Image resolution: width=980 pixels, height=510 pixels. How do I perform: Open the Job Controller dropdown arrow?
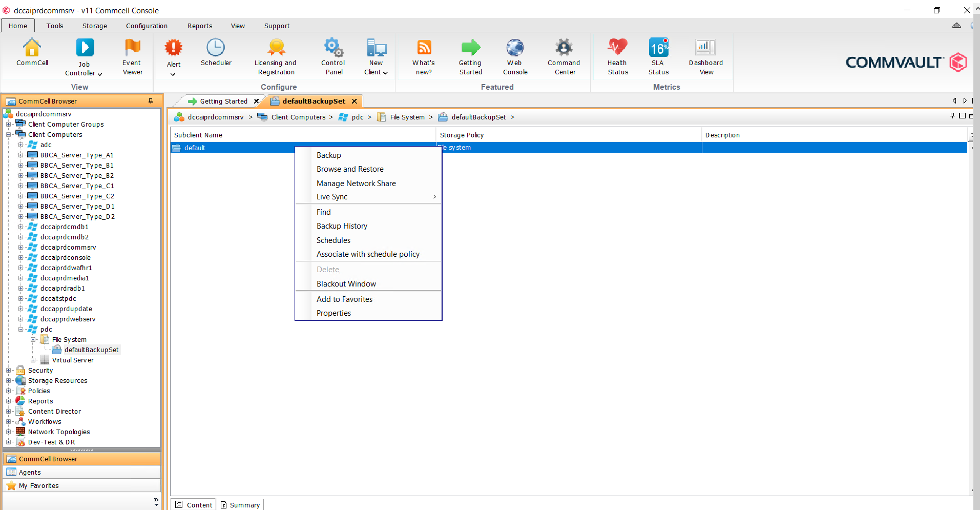(100, 74)
